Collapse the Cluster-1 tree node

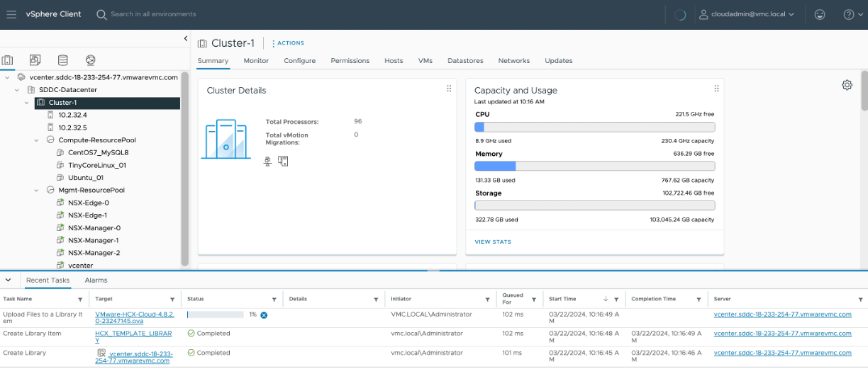click(27, 103)
